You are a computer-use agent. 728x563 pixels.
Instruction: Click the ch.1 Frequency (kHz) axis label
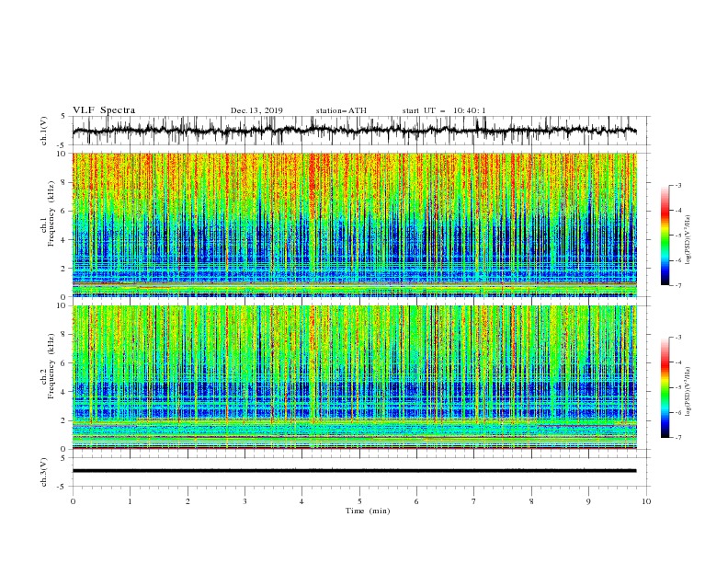coord(48,214)
